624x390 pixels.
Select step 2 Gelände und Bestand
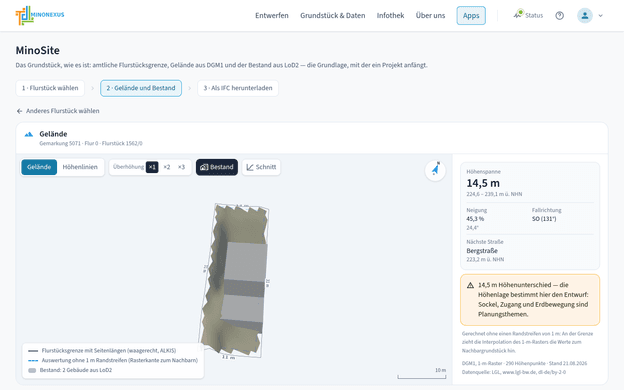[141, 88]
